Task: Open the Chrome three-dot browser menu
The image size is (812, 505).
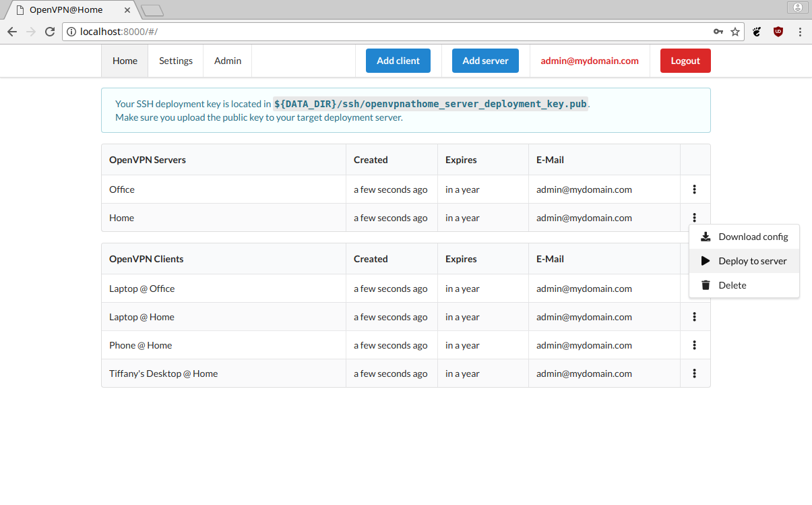Action: [x=800, y=31]
